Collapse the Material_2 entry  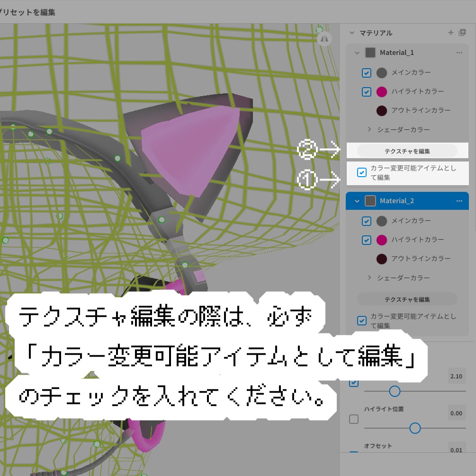pyautogui.click(x=357, y=201)
